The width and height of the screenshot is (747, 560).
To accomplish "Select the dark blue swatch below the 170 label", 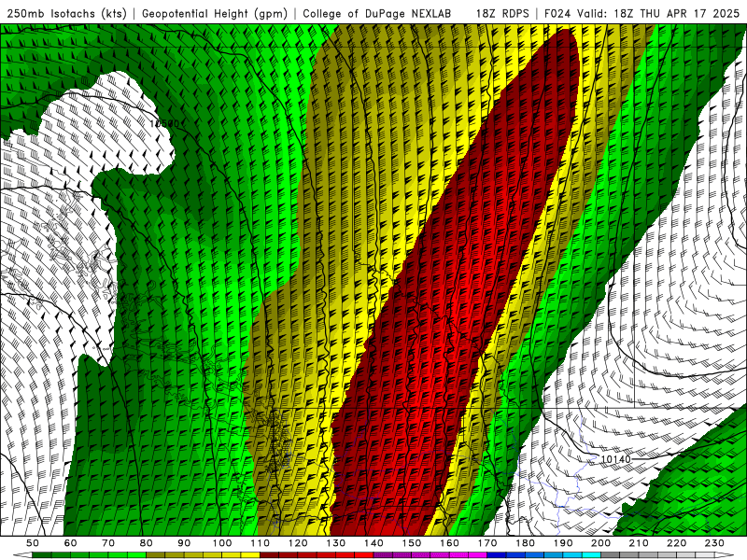I will tap(497, 555).
